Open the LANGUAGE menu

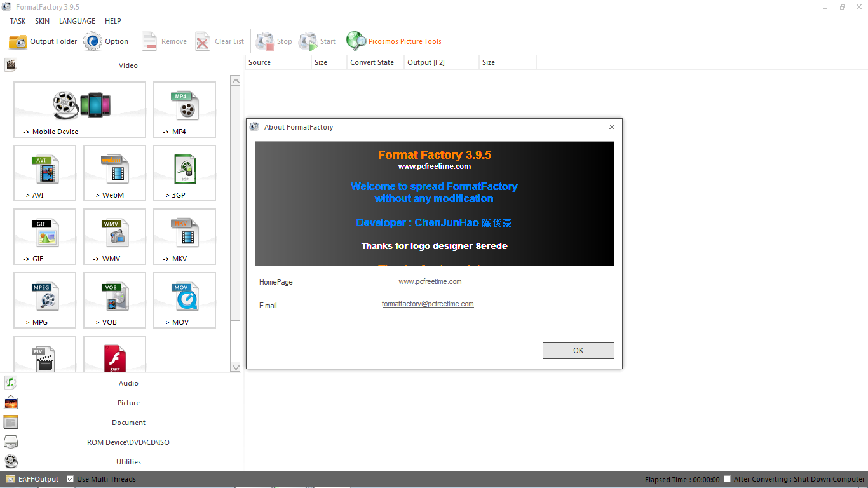pyautogui.click(x=77, y=21)
